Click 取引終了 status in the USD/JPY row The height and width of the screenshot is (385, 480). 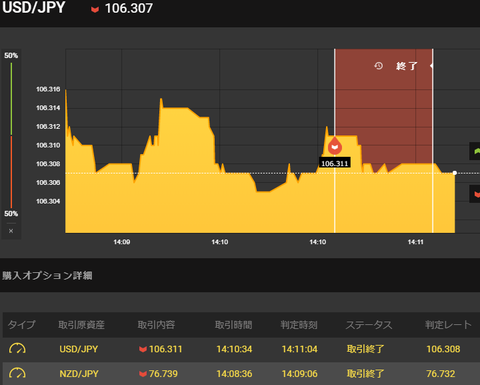365,349
